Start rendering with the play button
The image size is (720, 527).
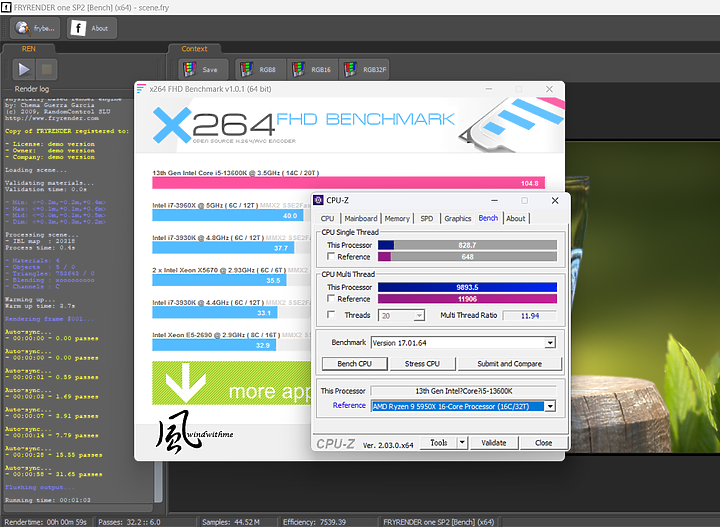click(x=23, y=69)
